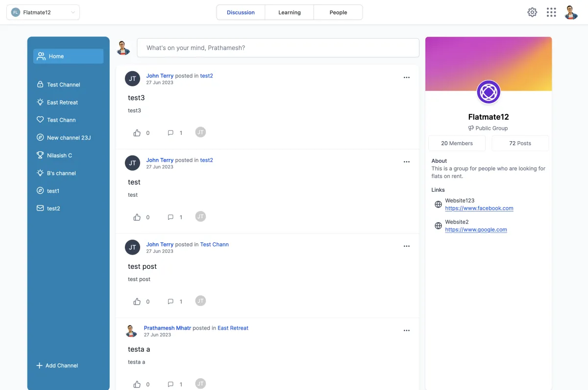Open the apps grid menu icon

point(551,12)
